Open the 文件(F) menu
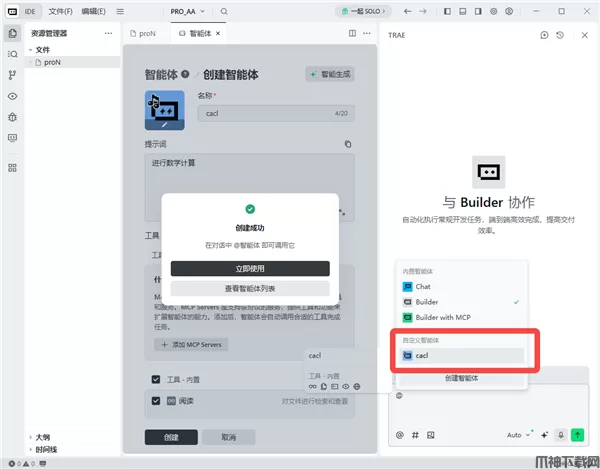 pos(60,11)
